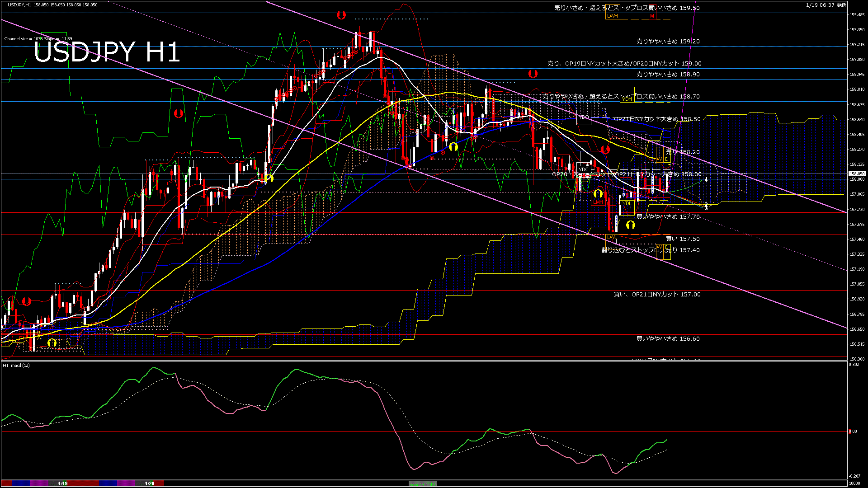Click the red down arrow above the chart peak
The height and width of the screenshot is (488, 868).
tap(341, 15)
